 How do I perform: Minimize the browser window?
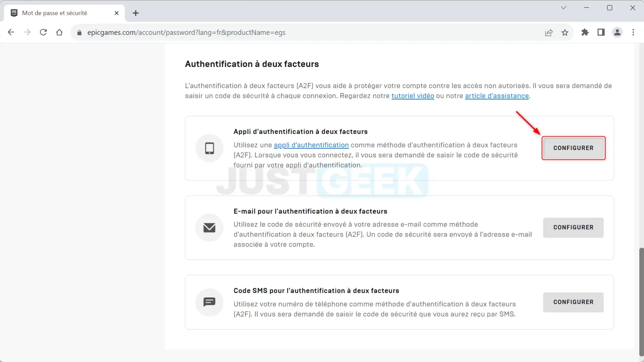[x=586, y=8]
